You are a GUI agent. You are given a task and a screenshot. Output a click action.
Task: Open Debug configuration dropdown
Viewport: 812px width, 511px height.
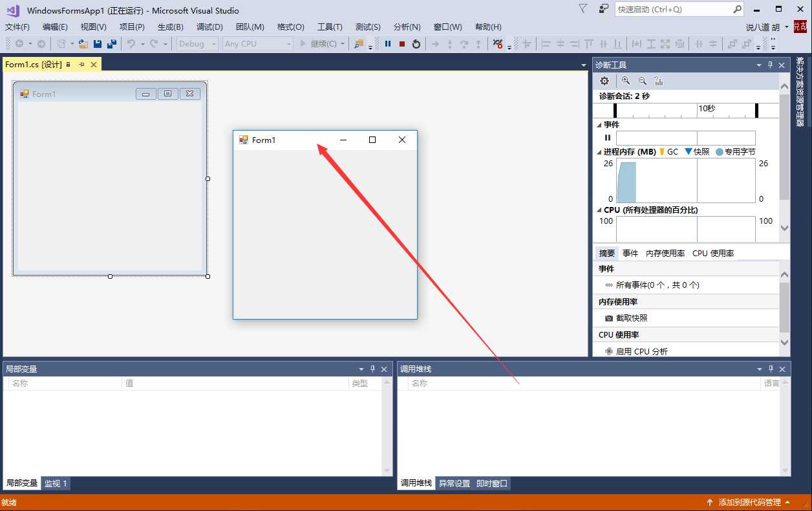pyautogui.click(x=214, y=44)
